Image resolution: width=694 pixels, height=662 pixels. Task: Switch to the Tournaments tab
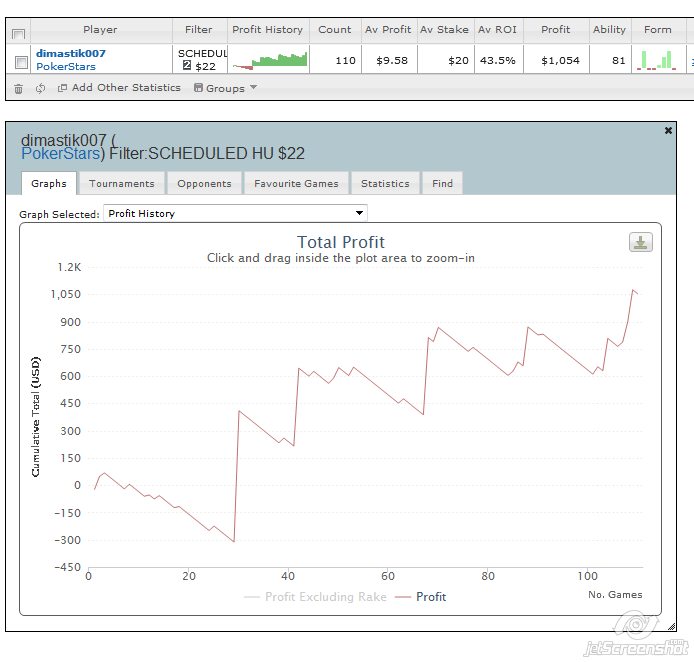[x=121, y=183]
